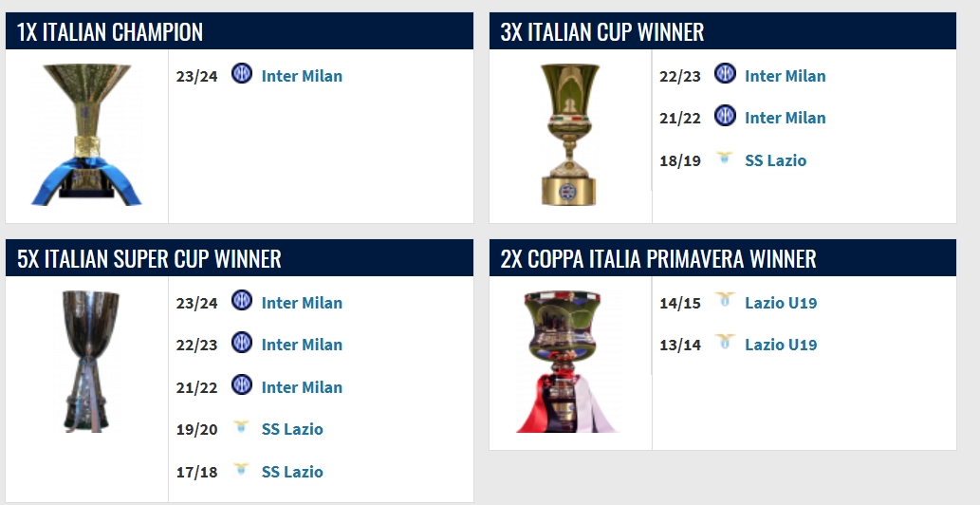The image size is (980, 505).
Task: Click Inter Milan crest for 23/24 Super Cup
Action: pyautogui.click(x=242, y=301)
